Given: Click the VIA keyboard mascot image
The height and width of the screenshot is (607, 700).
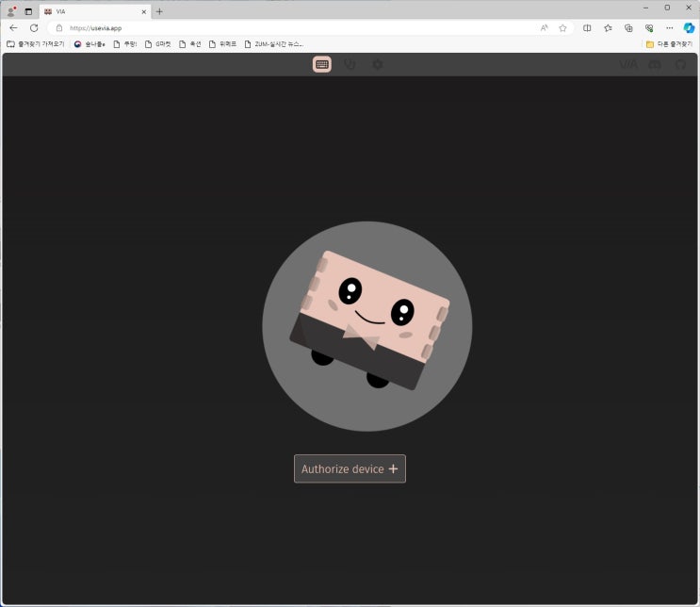Looking at the screenshot, I should pyautogui.click(x=367, y=326).
